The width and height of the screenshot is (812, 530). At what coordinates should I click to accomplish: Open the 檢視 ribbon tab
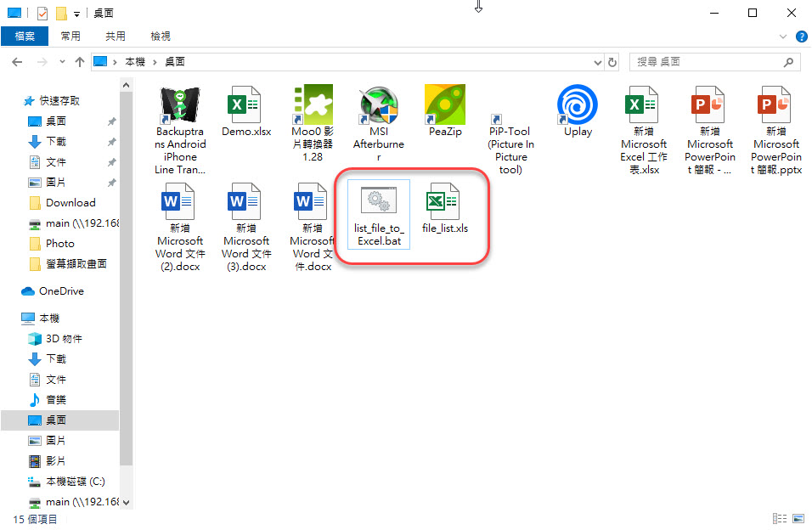[x=160, y=37]
